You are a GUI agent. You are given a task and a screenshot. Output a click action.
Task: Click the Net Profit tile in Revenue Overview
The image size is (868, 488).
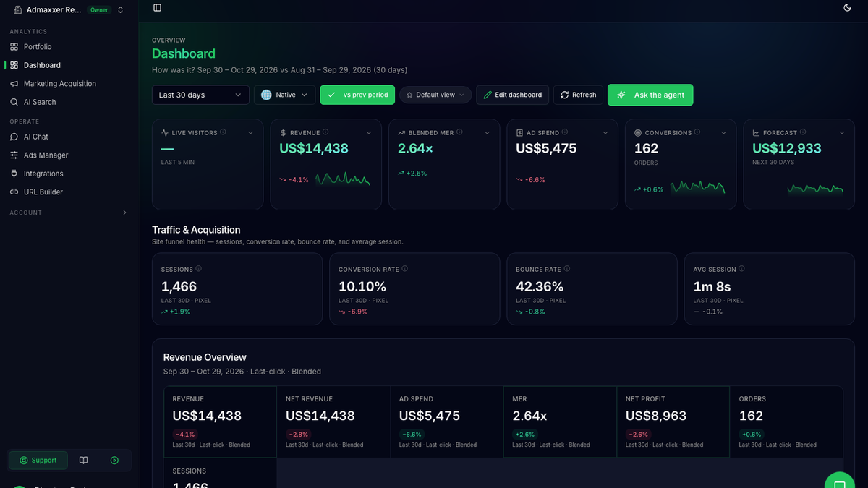point(673,421)
